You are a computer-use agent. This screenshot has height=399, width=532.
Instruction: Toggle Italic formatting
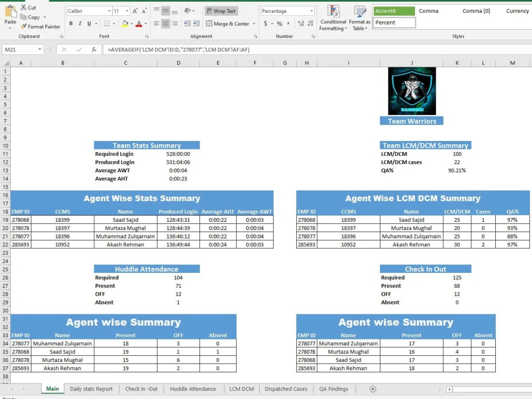click(80, 23)
